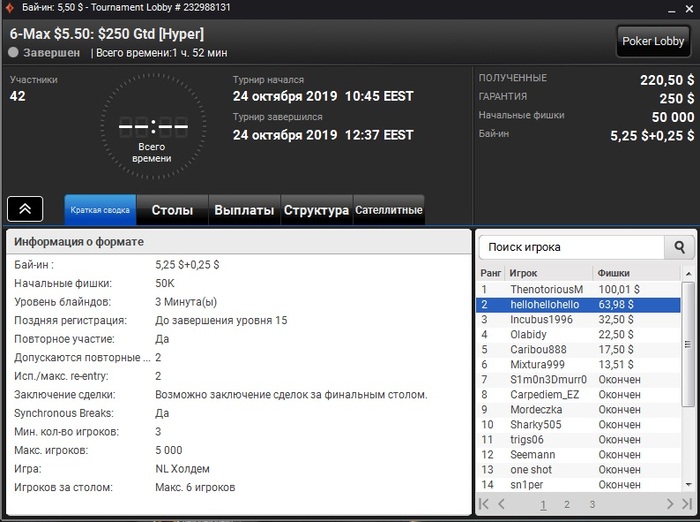Click the 250 $ guarantee value
This screenshot has width=700, height=522.
point(677,99)
